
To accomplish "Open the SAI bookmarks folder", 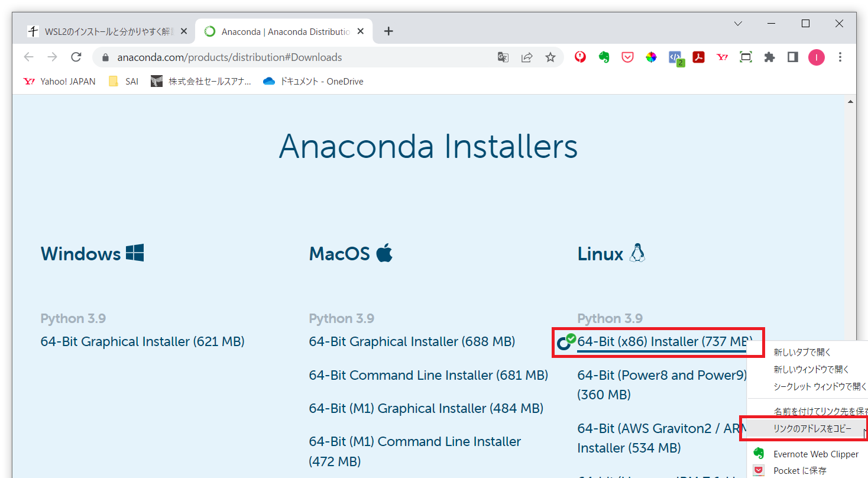I will [x=124, y=82].
